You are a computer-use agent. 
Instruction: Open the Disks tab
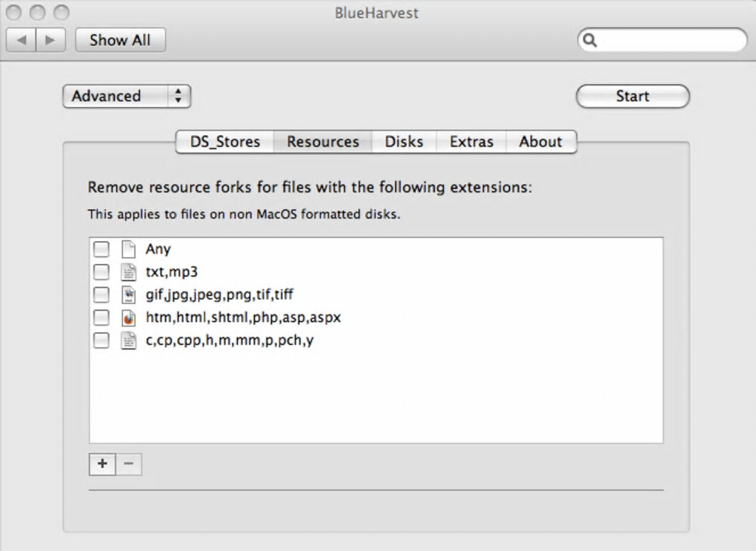tap(404, 142)
